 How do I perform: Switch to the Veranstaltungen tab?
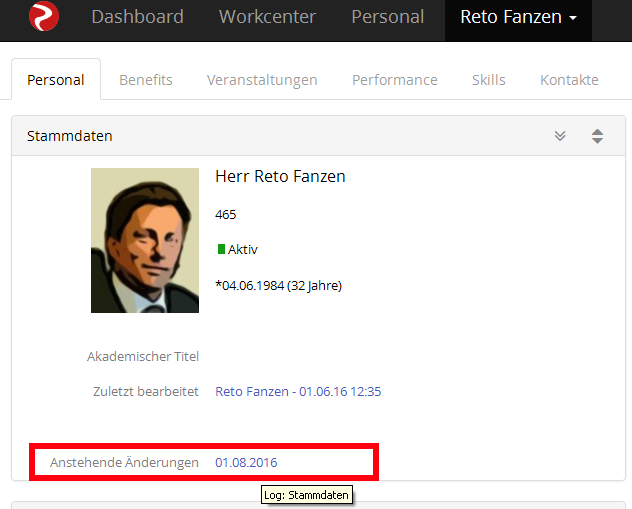point(262,80)
